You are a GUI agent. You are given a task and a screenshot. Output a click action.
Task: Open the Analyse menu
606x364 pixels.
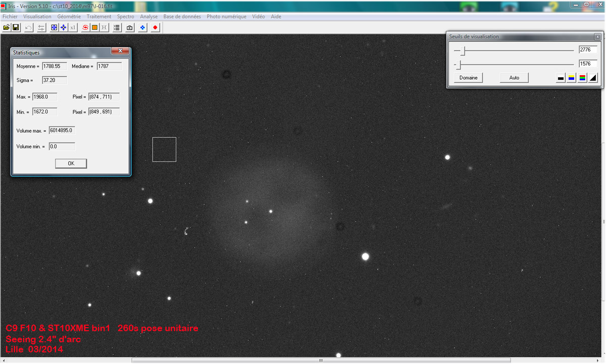149,17
